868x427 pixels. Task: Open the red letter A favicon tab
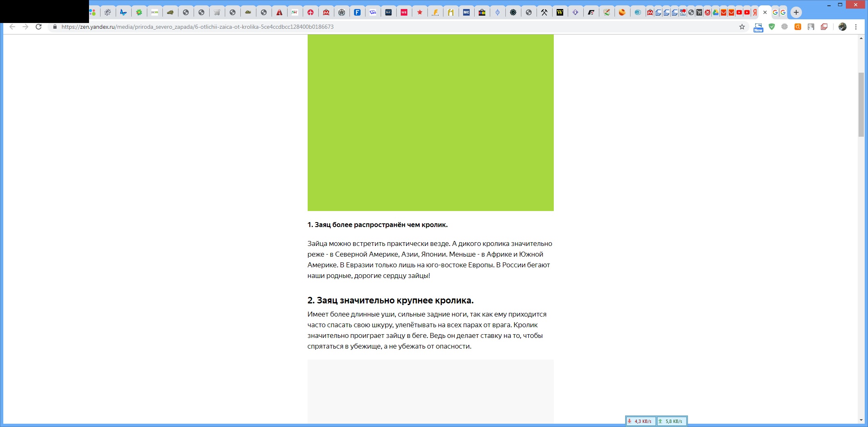(279, 12)
